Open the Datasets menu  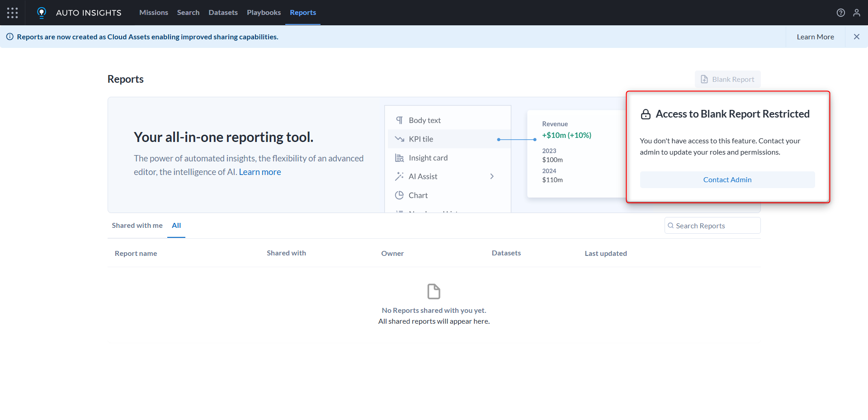[x=223, y=13]
